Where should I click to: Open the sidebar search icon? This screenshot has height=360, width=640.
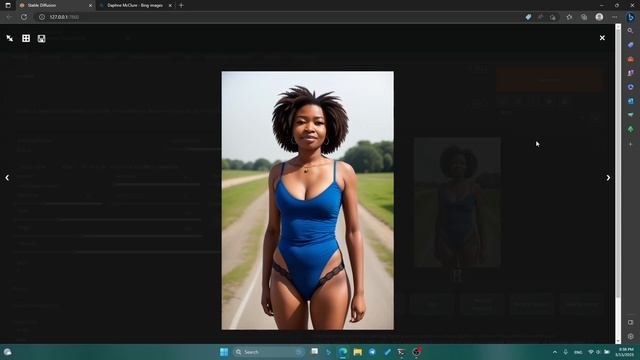pyautogui.click(x=631, y=31)
